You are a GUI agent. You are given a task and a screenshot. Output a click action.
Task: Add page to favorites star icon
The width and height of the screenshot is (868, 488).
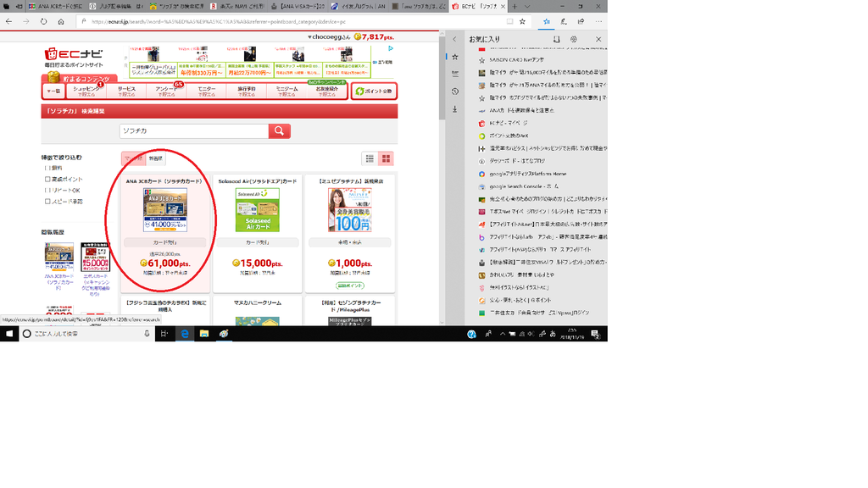tap(522, 21)
